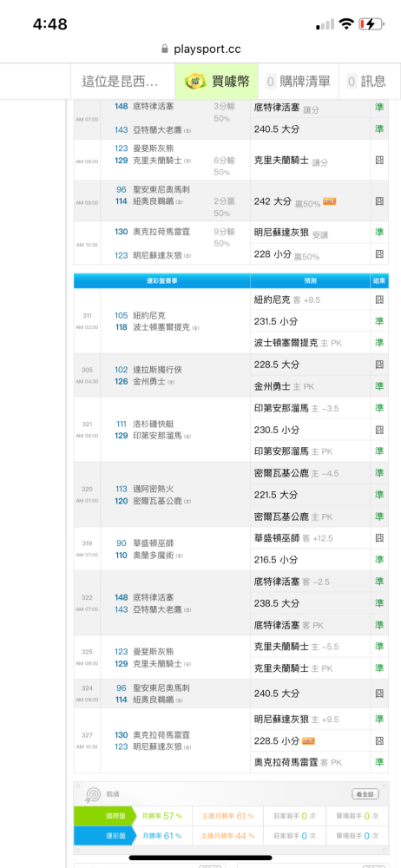Click the 看全部 button
The image size is (401, 868).
[365, 794]
